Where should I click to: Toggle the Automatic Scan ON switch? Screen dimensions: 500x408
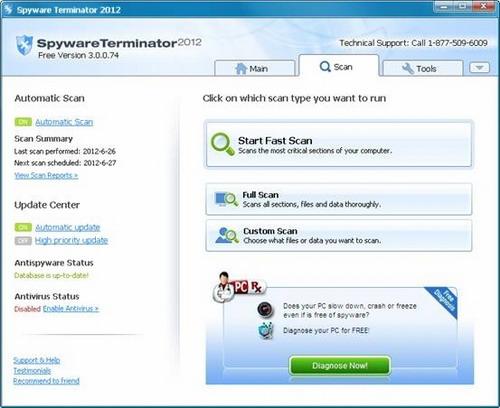pos(23,122)
